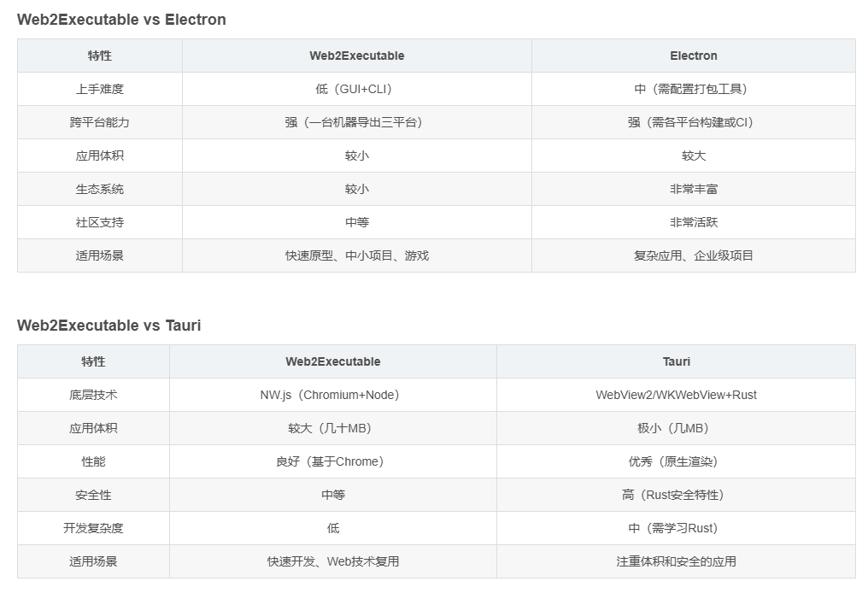The height and width of the screenshot is (593, 868).
Task: Click the 适用场景 cell 复杂应用、企业级项目
Action: [x=693, y=255]
